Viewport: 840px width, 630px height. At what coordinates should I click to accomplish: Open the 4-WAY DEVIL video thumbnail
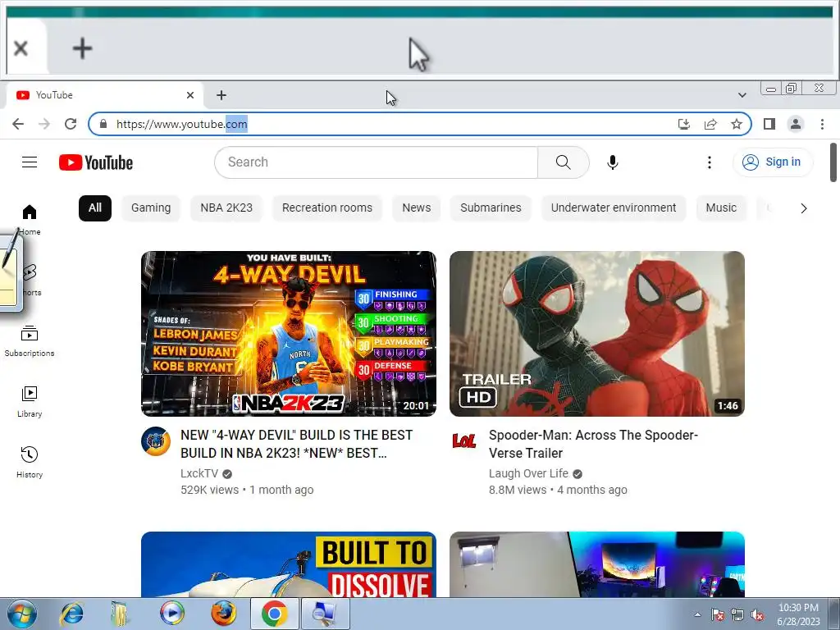click(x=288, y=334)
